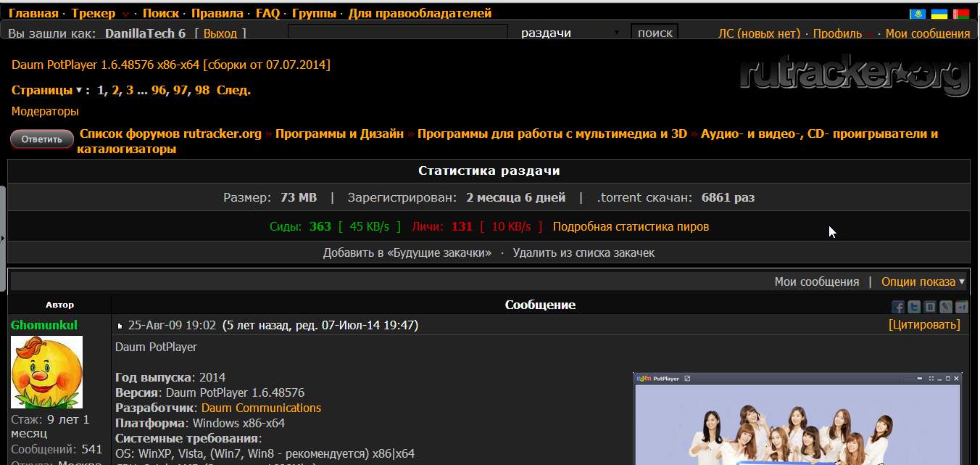Open the Правила page
This screenshot has width=980, height=465.
pyautogui.click(x=217, y=13)
